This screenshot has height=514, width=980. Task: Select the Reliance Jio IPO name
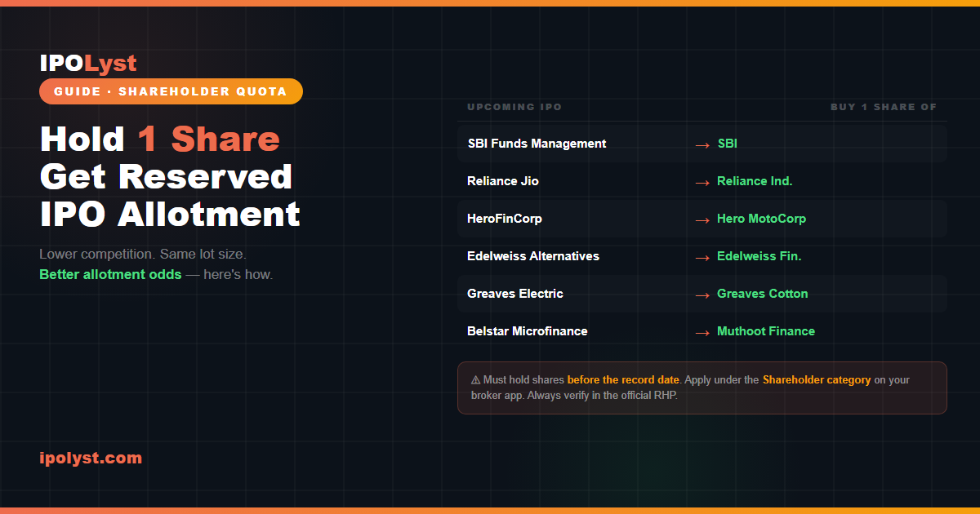click(x=503, y=181)
